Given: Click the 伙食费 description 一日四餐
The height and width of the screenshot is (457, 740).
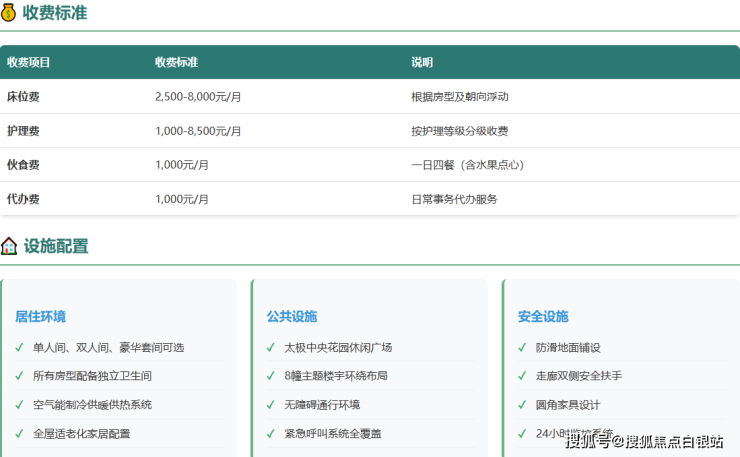Looking at the screenshot, I should coord(468,165).
